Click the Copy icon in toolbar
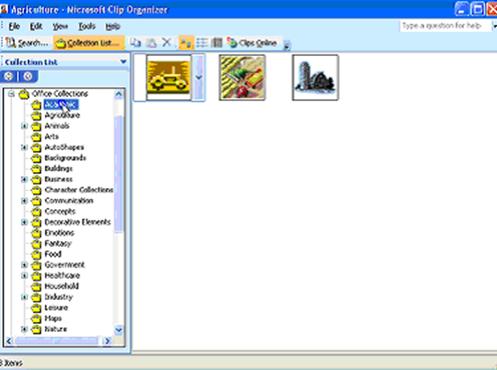497x370 pixels. point(135,43)
